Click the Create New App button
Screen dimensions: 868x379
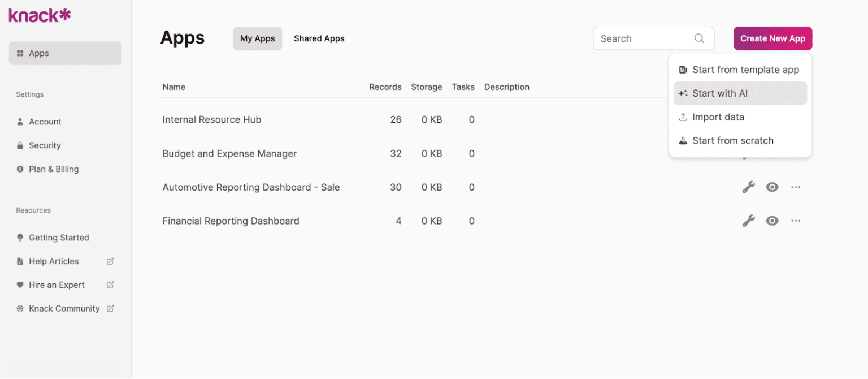coord(772,38)
